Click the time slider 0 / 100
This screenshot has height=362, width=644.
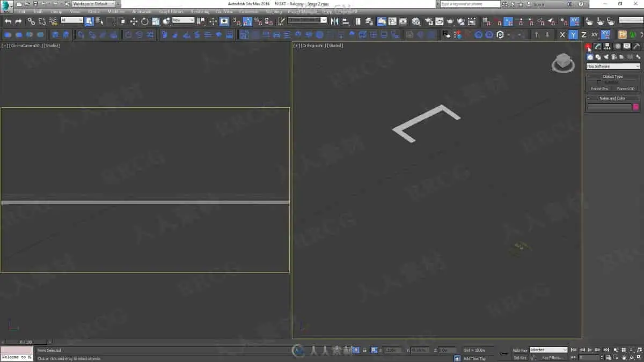click(x=26, y=342)
